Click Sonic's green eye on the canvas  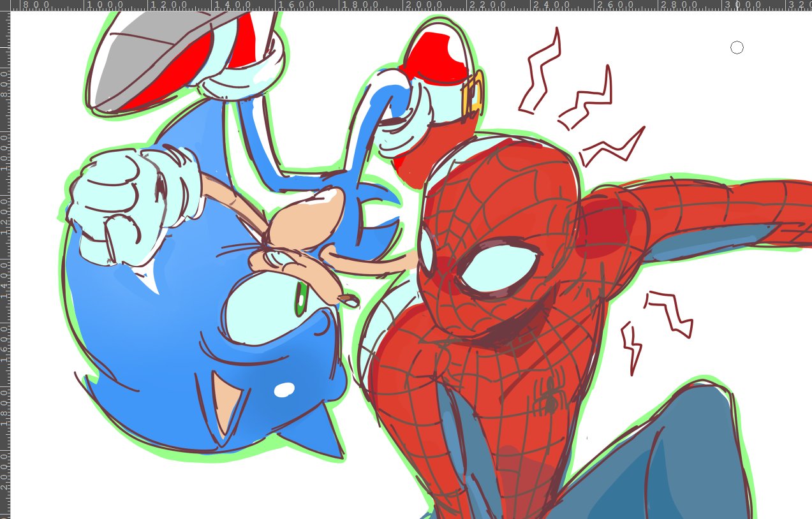pyautogui.click(x=301, y=299)
